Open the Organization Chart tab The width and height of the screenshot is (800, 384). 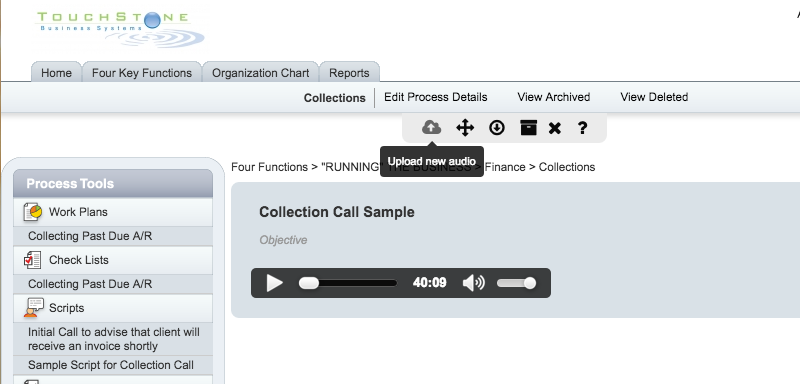[261, 72]
